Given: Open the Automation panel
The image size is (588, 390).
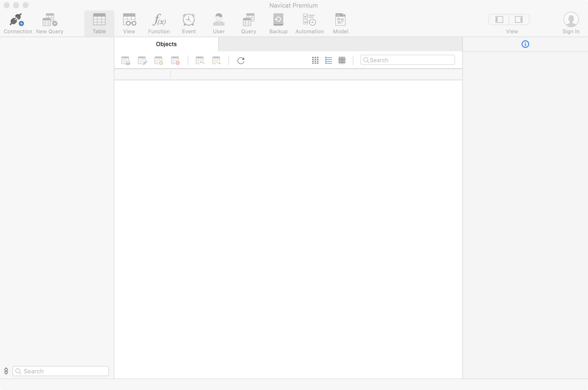Looking at the screenshot, I should point(309,22).
